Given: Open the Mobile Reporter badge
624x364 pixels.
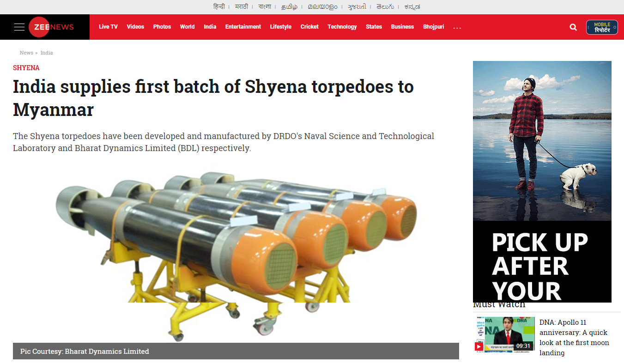Looking at the screenshot, I should click(x=602, y=27).
